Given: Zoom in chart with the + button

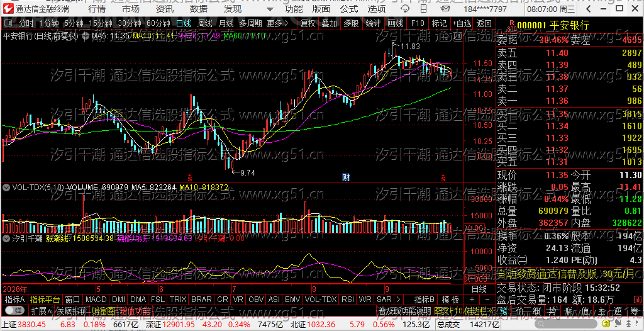Looking at the screenshot, I should 472,300.
